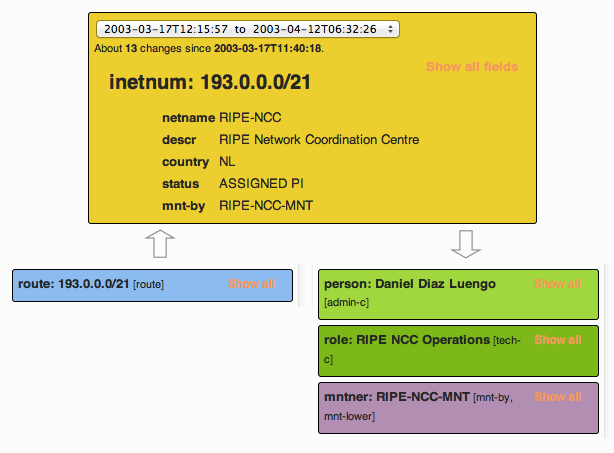Click the descr field label
Screen dimensions: 614x453
(179, 140)
